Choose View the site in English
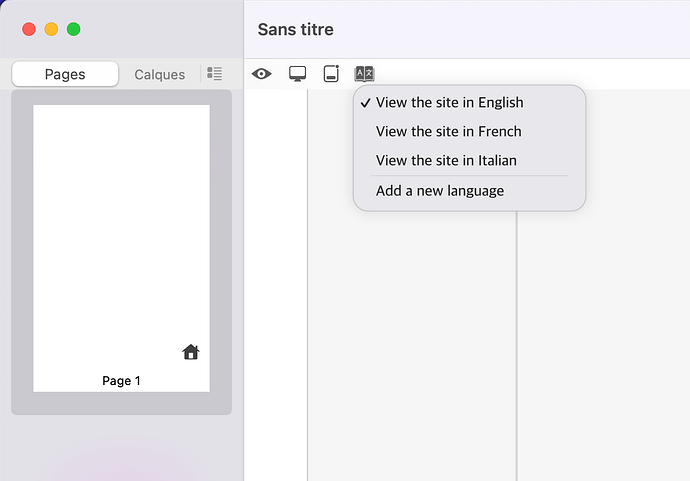The height and width of the screenshot is (481, 690). (469, 103)
